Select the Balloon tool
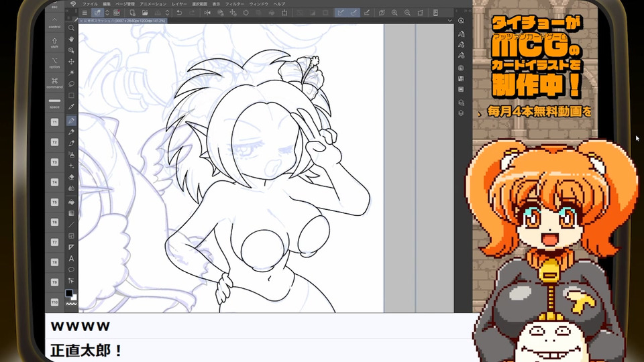The image size is (644, 362). (71, 269)
